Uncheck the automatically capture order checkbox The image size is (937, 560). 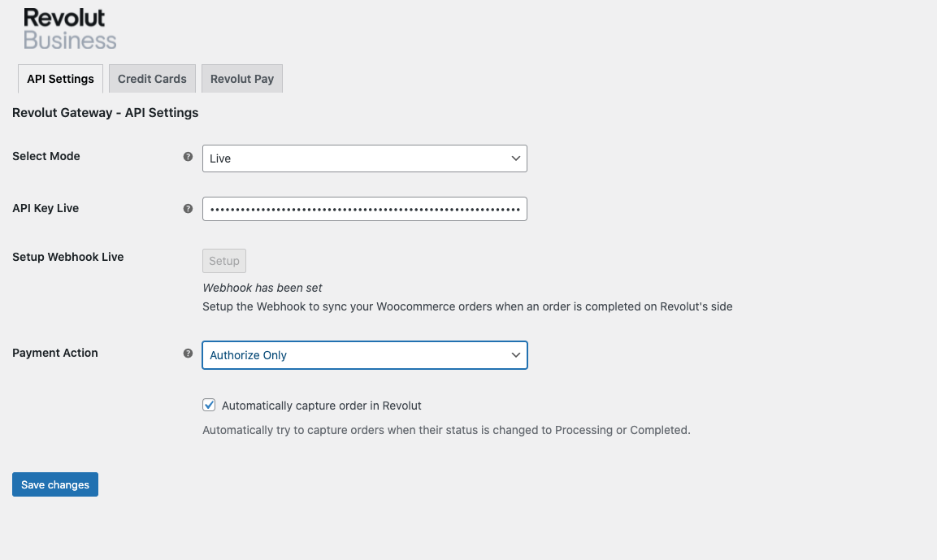coord(209,405)
